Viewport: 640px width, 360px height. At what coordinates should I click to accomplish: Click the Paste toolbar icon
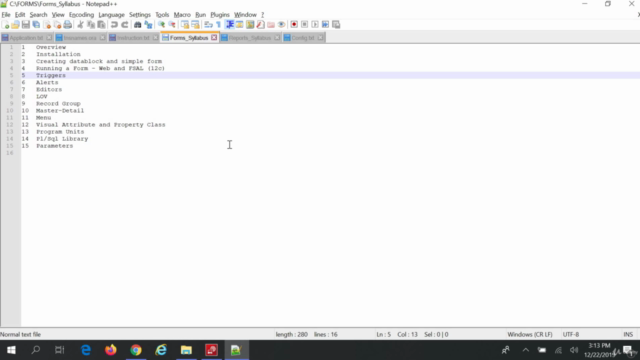pos(101,24)
